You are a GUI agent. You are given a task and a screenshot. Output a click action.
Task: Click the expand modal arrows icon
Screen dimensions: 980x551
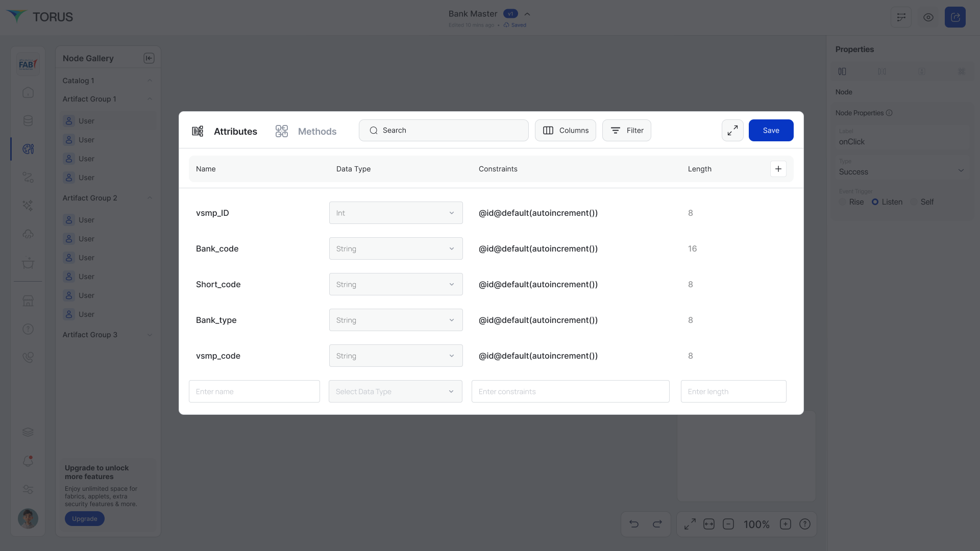click(732, 131)
